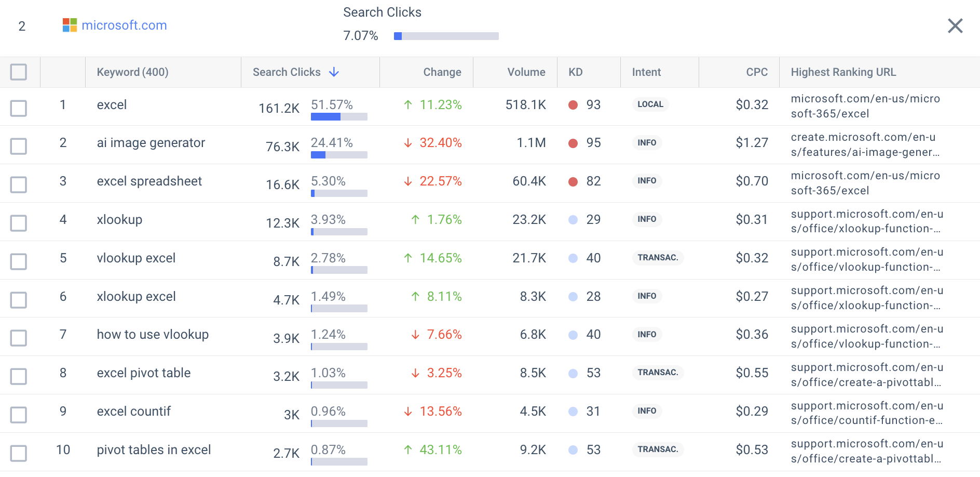Screen dimensions: 980x477
Task: Select the excel spreadsheet row checkbox
Action: pos(19,184)
